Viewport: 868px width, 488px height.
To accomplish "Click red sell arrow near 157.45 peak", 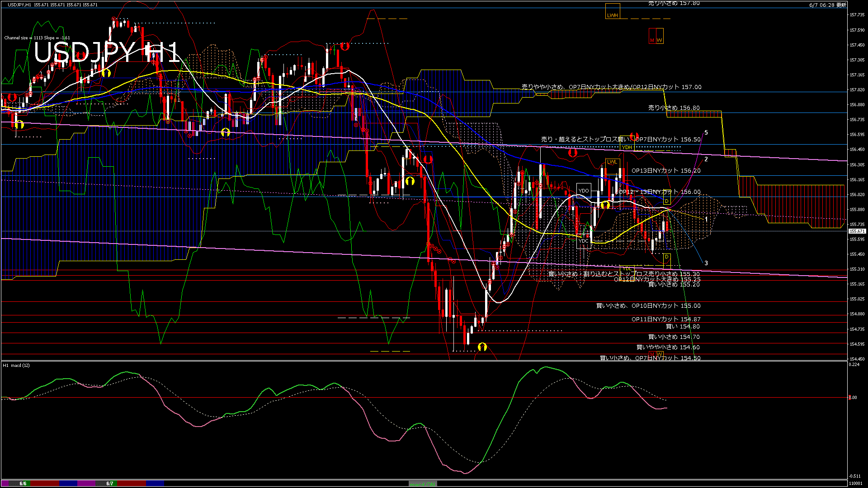I will tap(345, 46).
